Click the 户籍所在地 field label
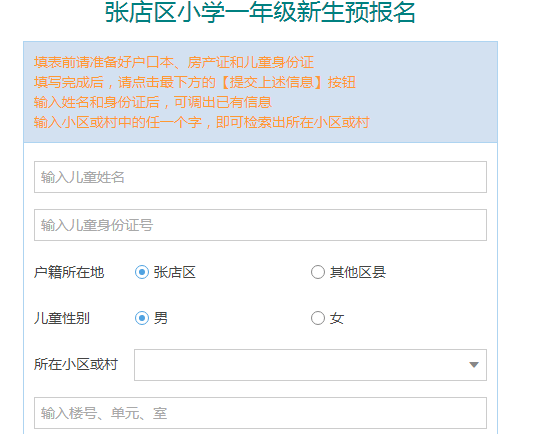The height and width of the screenshot is (434, 533). coord(69,272)
